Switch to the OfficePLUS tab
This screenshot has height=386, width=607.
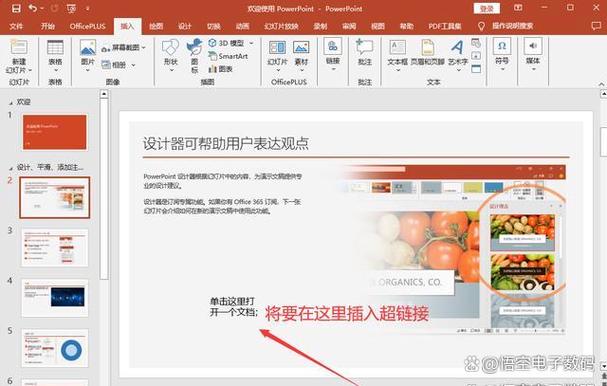[87, 26]
